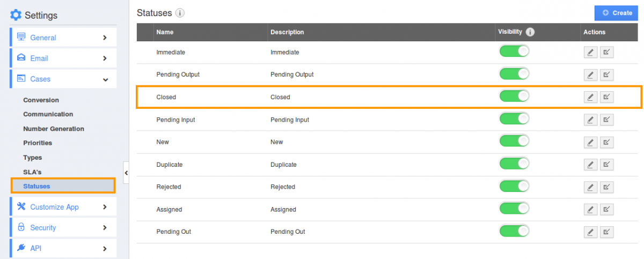
Task: Collapse the sidebar using the arrow handle
Action: [126, 173]
